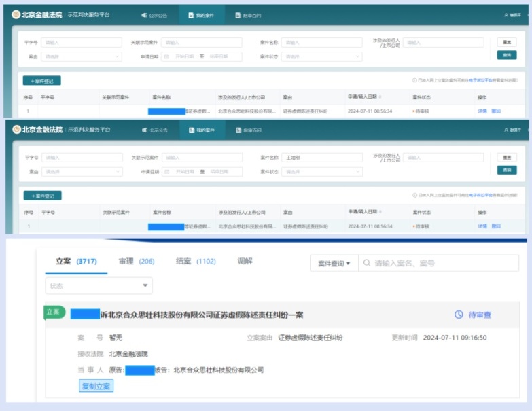This screenshot has width=532, height=411.
Task: Open the 公示公告 tab in middle panel
Action: 155,130
